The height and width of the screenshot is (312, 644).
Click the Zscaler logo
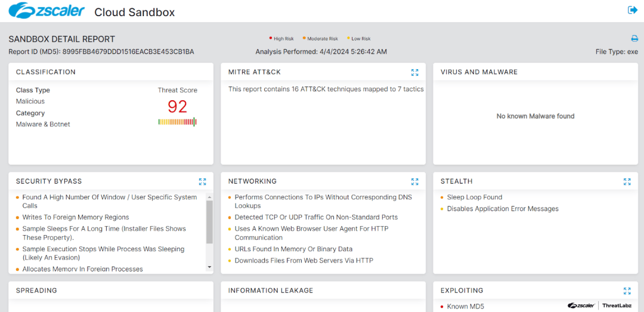[47, 11]
